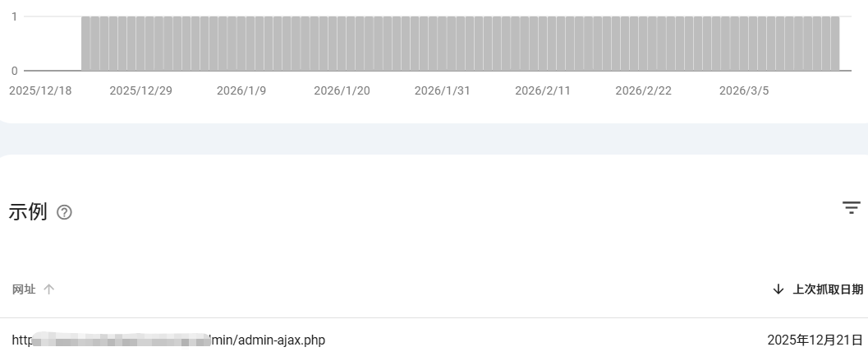This screenshot has width=868, height=361.
Task: Sort by the 上次抓取日期 column header
Action: point(827,289)
